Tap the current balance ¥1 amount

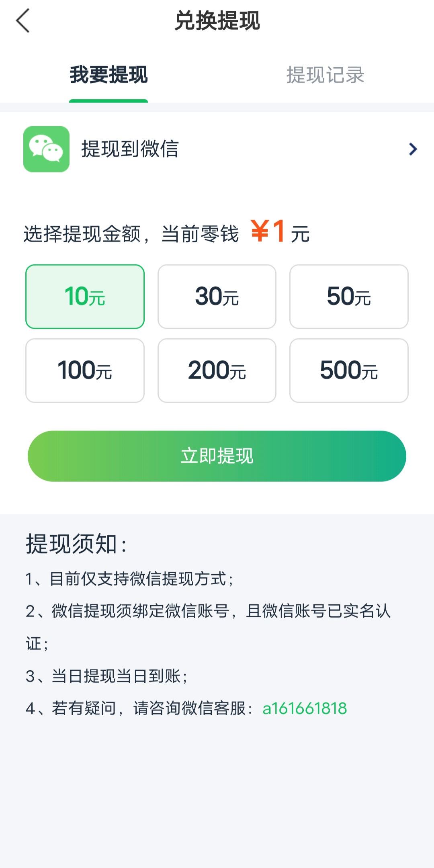coord(268,231)
